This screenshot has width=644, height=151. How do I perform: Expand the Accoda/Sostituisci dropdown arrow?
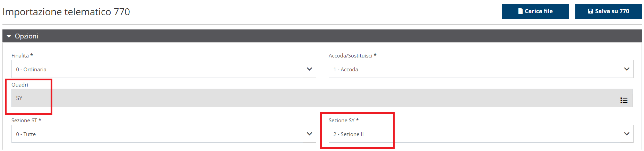[626, 69]
